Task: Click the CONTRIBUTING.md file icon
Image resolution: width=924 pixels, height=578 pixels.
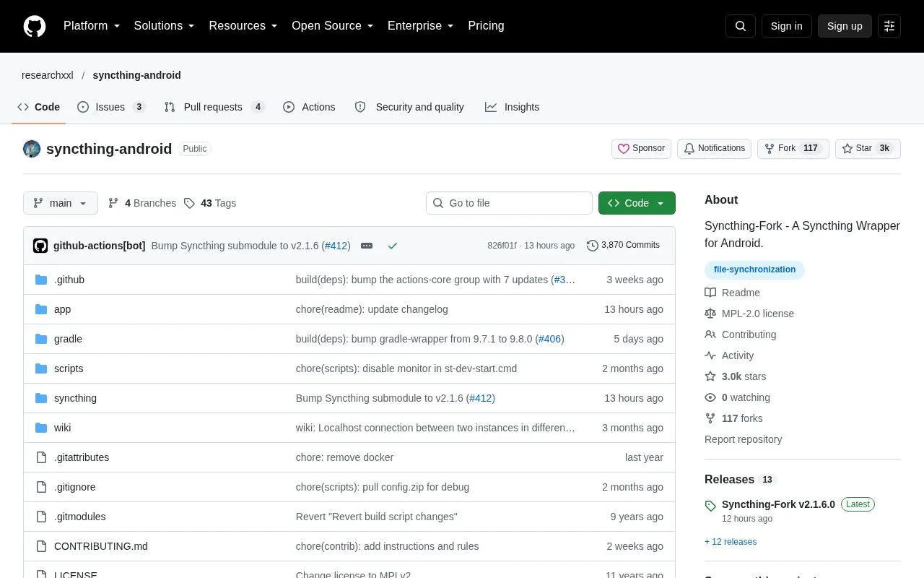Action: [41, 546]
